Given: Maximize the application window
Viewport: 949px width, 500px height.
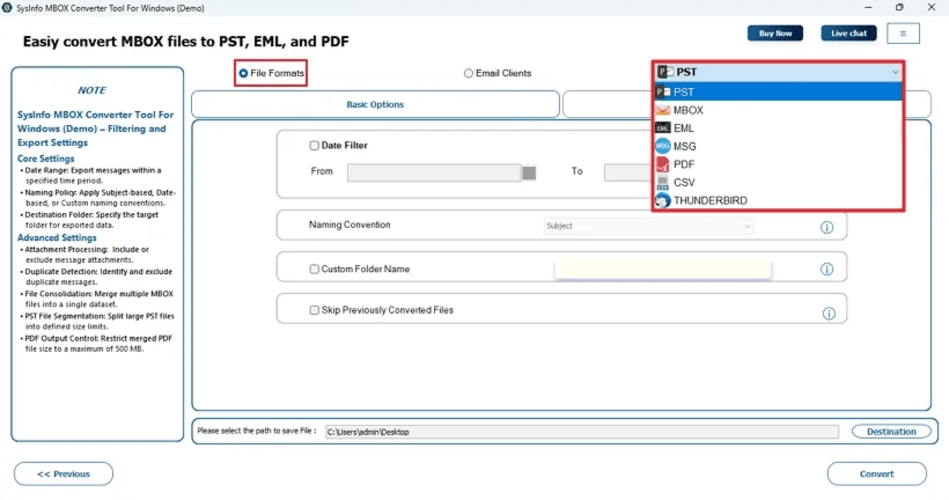Looking at the screenshot, I should point(899,8).
